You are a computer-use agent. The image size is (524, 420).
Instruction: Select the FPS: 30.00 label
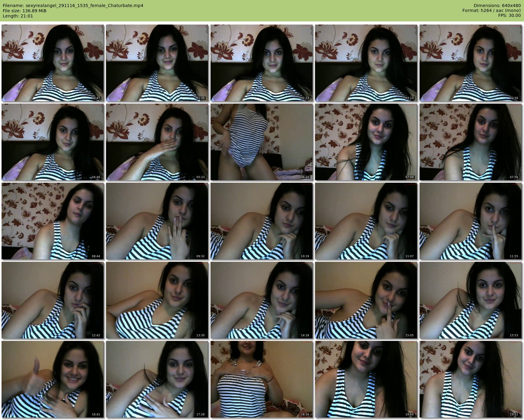(x=509, y=16)
